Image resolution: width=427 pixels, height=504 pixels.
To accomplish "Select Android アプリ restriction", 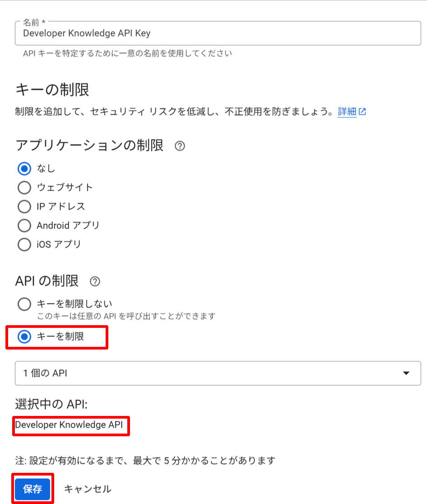I will tap(24, 225).
